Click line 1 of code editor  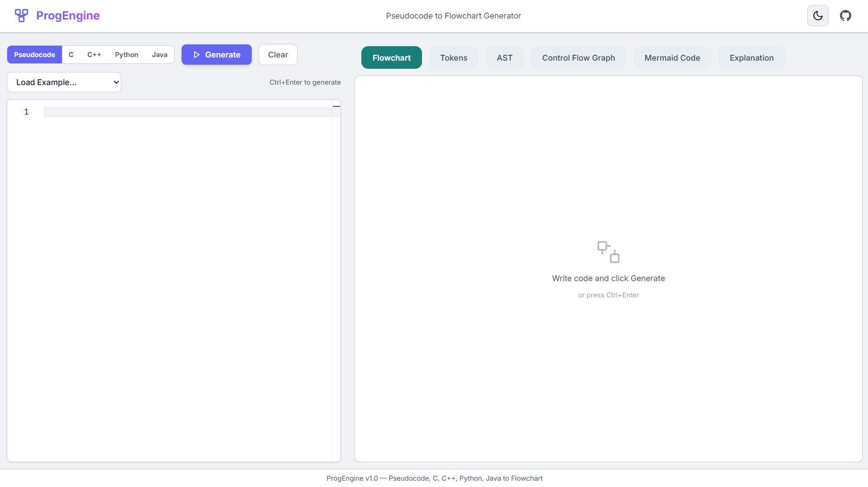click(x=188, y=112)
